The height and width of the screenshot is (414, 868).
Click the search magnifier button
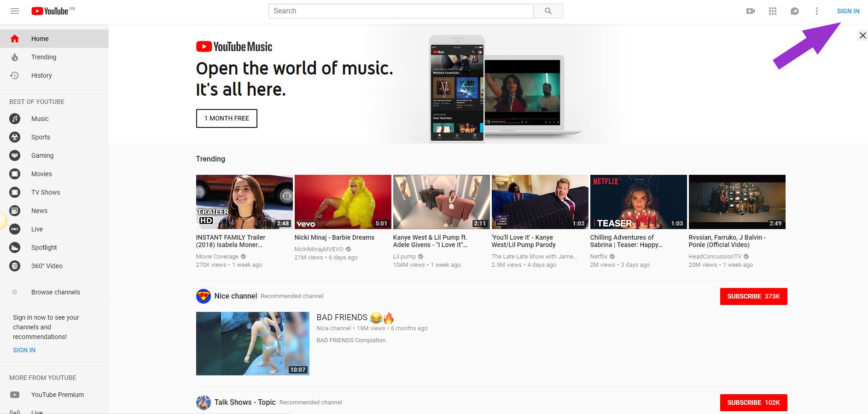pyautogui.click(x=548, y=11)
